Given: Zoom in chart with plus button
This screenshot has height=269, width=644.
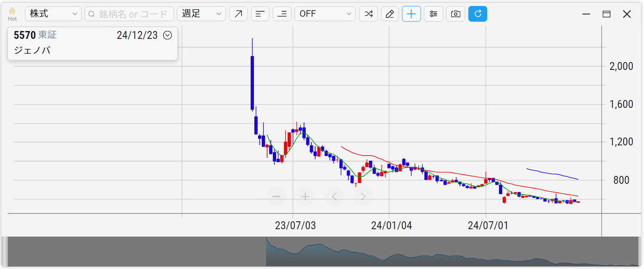Looking at the screenshot, I should pyautogui.click(x=305, y=197).
